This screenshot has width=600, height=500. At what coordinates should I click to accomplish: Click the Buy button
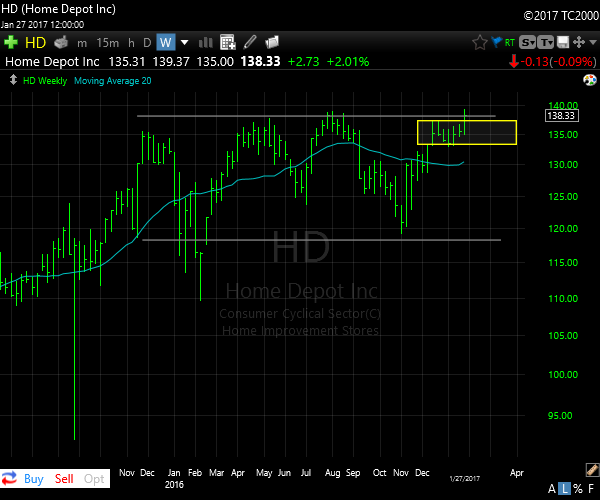pyautogui.click(x=34, y=479)
